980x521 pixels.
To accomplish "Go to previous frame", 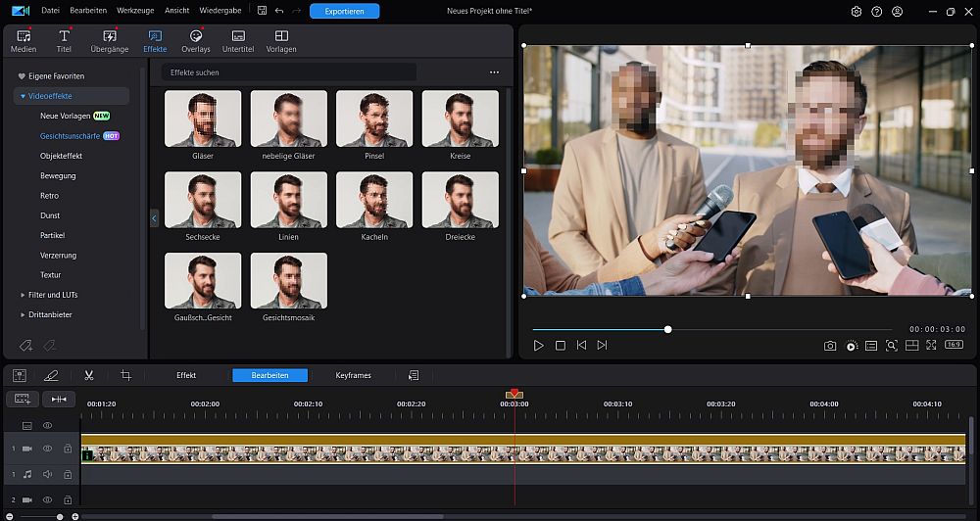I will (581, 346).
